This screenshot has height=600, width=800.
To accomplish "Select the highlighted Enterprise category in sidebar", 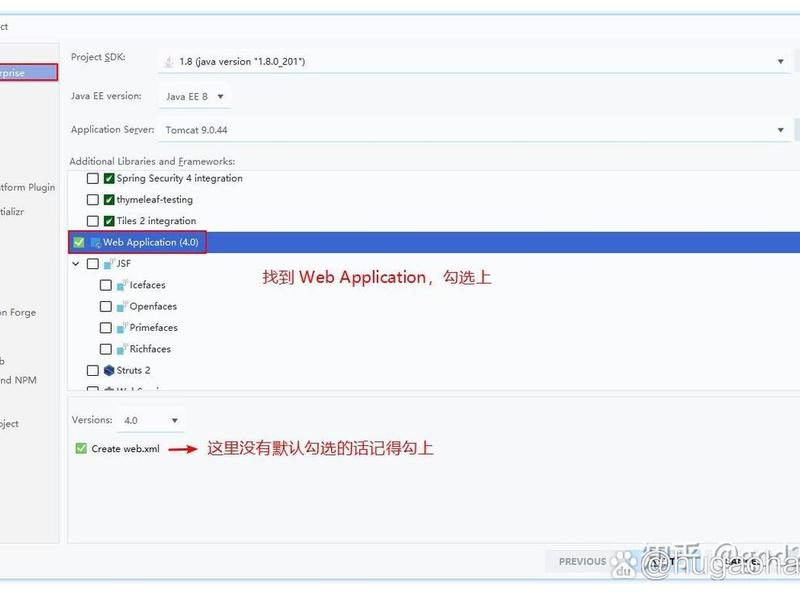I will click(x=28, y=72).
